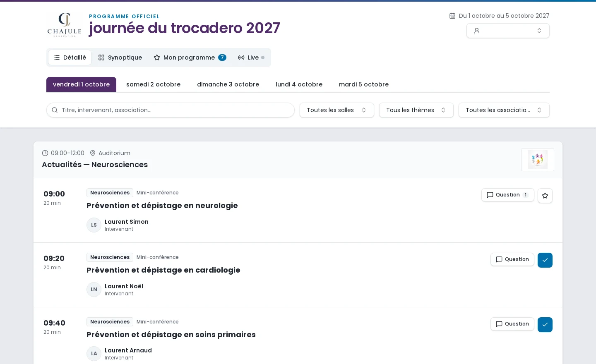Expand the Toutes les associations filter
Viewport: 596px width, 364px height.
click(504, 110)
